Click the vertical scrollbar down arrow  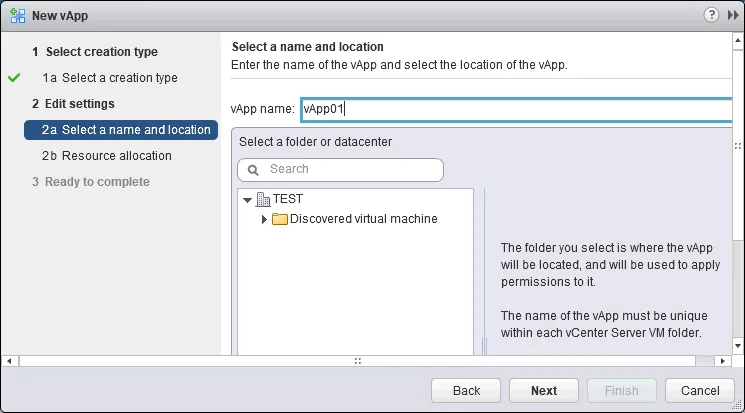point(738,346)
